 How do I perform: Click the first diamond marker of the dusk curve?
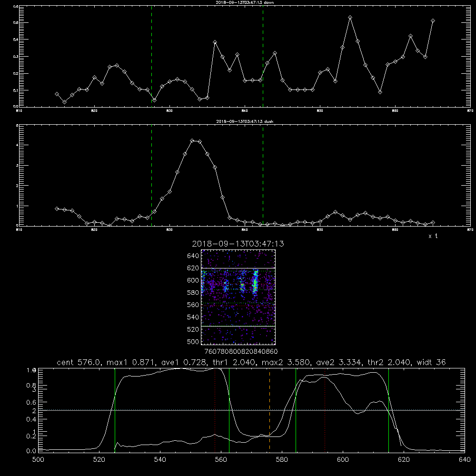[57, 208]
